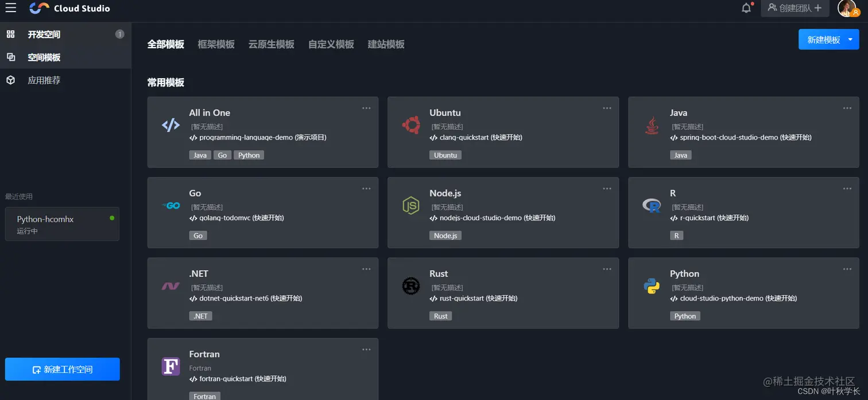The width and height of the screenshot is (868, 400).
Task: Open the user avatar profile
Action: [x=848, y=8]
